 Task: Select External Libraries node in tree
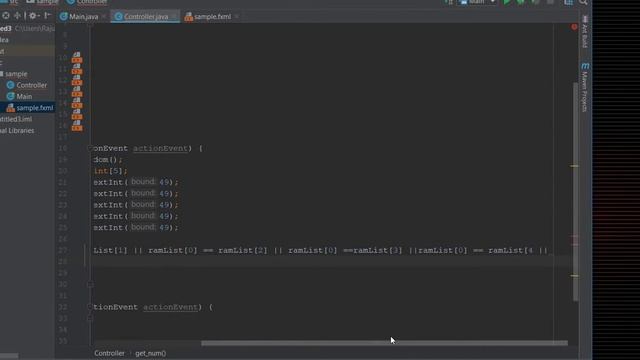pyautogui.click(x=17, y=131)
